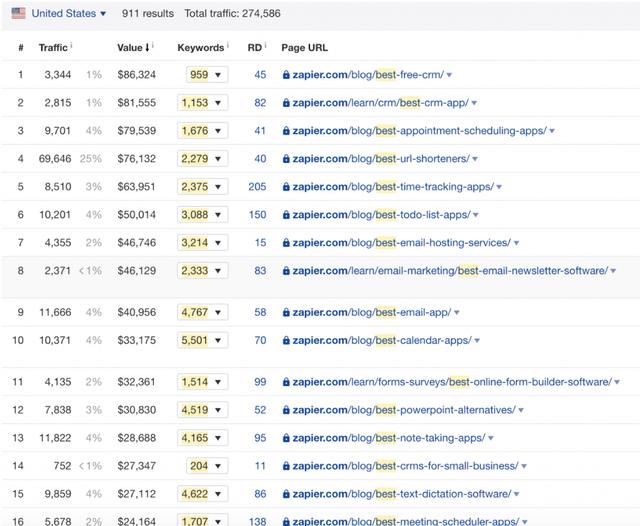Select the 'Total traffic: 274,586' text

click(232, 13)
